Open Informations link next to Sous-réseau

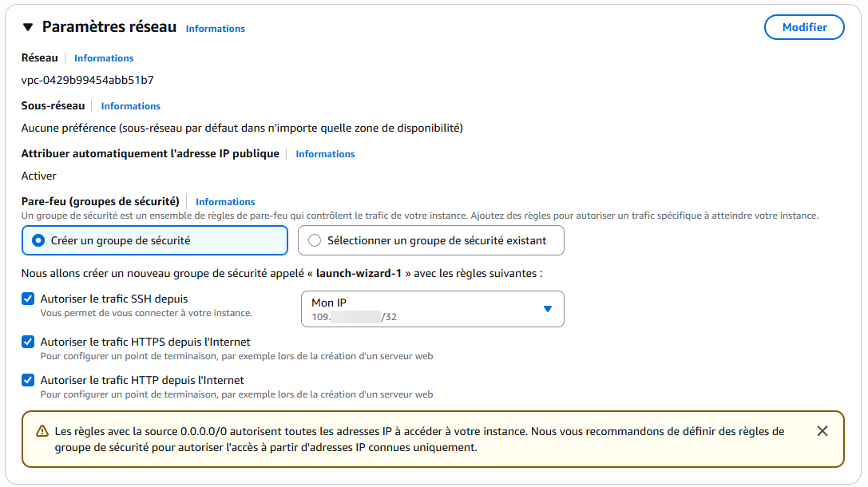coord(130,105)
